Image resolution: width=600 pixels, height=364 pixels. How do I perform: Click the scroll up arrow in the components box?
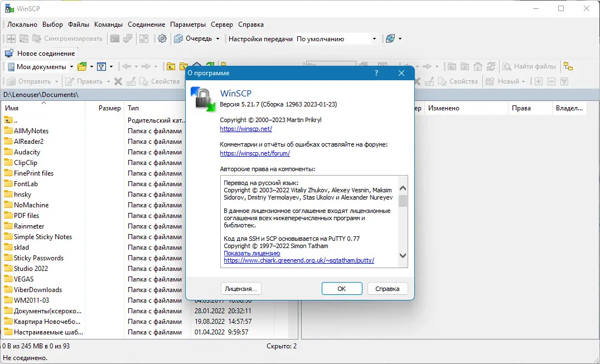point(403,188)
